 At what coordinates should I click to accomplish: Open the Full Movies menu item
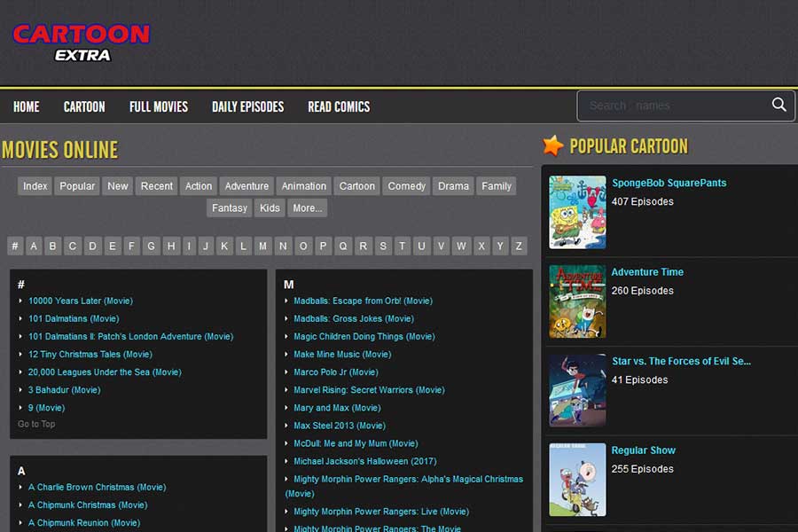coord(159,107)
